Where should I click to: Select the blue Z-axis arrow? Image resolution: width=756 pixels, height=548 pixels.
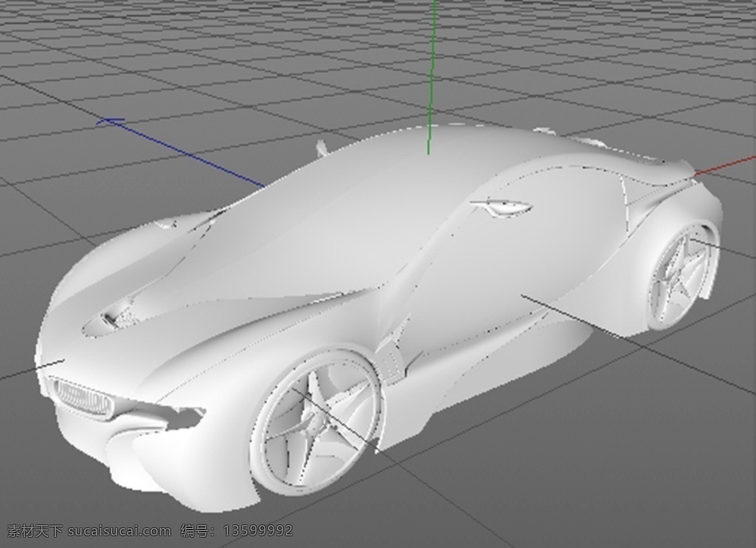pyautogui.click(x=181, y=151)
